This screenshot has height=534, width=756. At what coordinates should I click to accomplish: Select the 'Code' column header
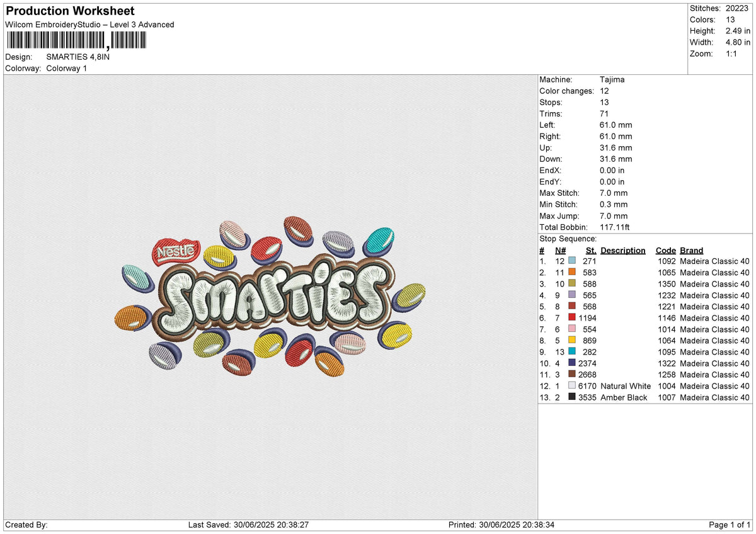pyautogui.click(x=666, y=251)
